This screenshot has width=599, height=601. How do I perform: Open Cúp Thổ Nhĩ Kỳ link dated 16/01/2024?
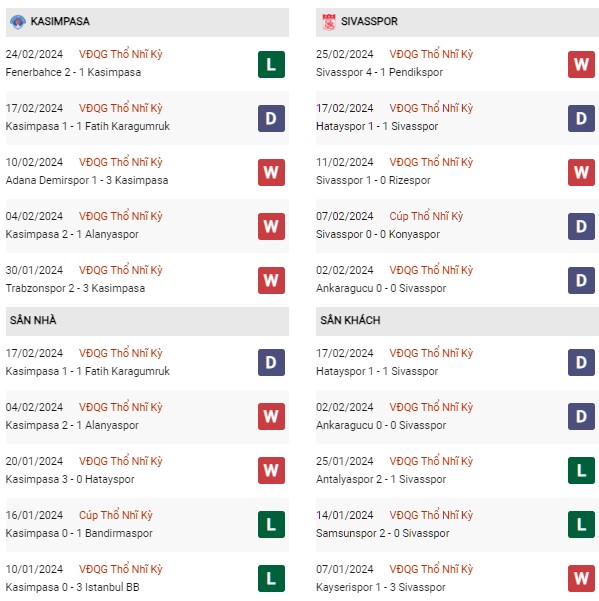(116, 515)
